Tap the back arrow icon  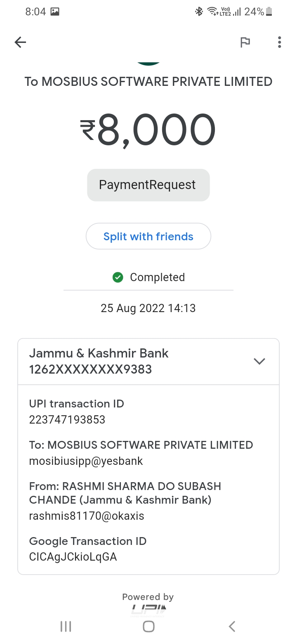click(20, 42)
